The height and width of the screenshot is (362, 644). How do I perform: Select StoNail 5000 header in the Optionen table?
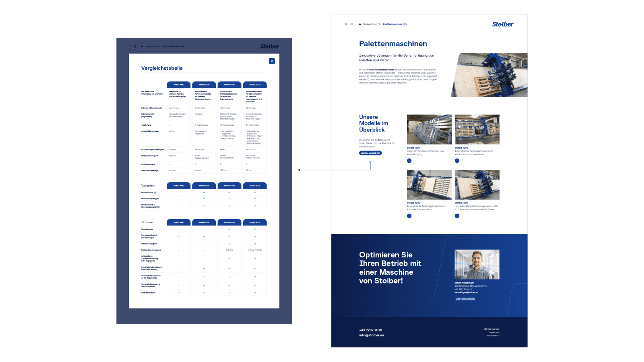(255, 223)
